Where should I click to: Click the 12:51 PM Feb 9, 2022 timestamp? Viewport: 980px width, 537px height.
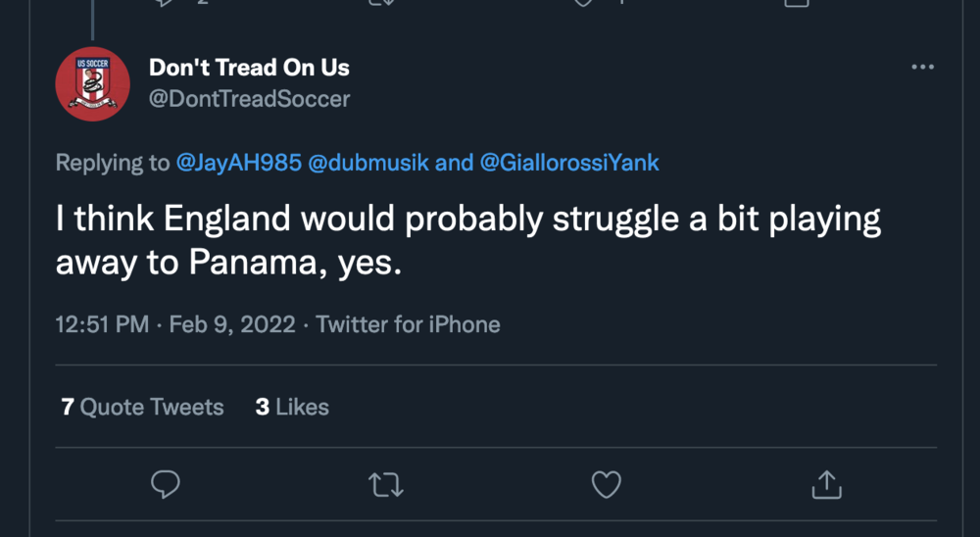[x=175, y=324]
